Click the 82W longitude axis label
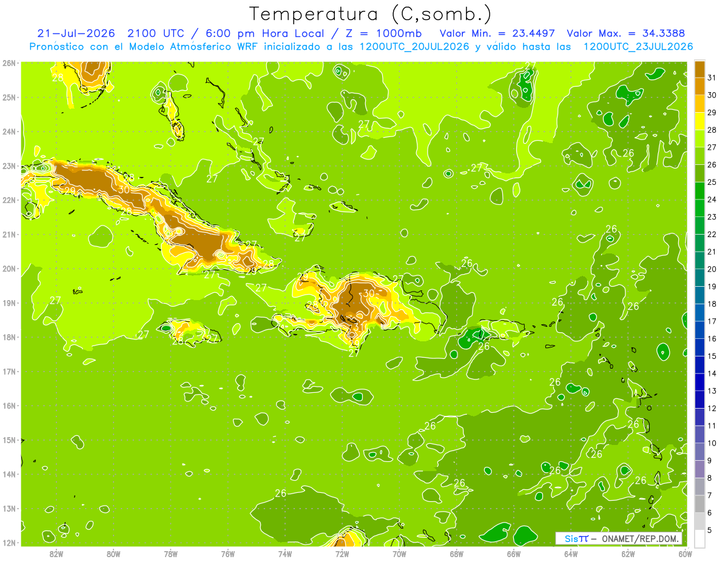Screen dimensions: 728x562 [x=56, y=553]
